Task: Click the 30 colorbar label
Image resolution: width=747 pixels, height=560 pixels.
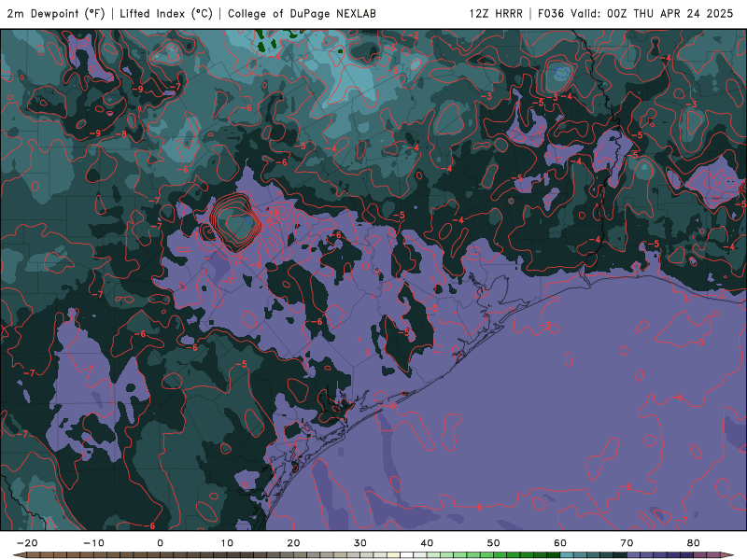Action: (360, 543)
